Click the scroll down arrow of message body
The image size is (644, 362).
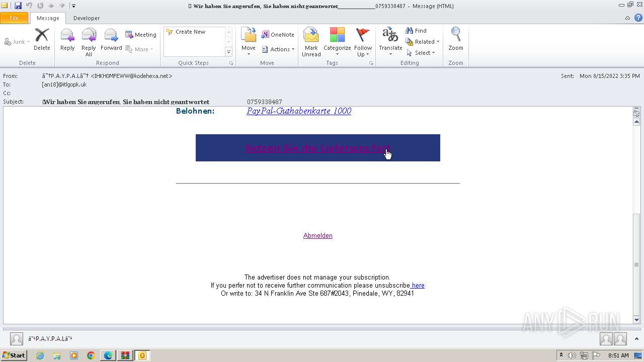pyautogui.click(x=636, y=320)
